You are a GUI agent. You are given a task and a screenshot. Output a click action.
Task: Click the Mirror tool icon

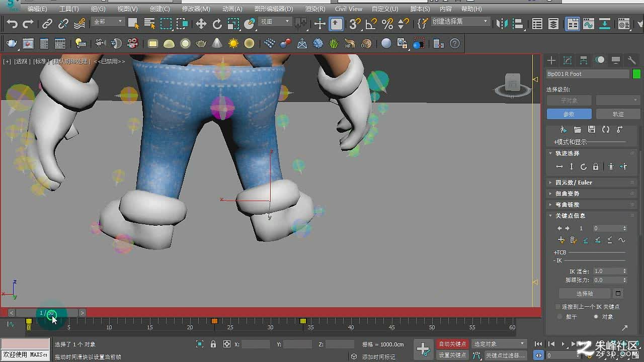pos(502,24)
